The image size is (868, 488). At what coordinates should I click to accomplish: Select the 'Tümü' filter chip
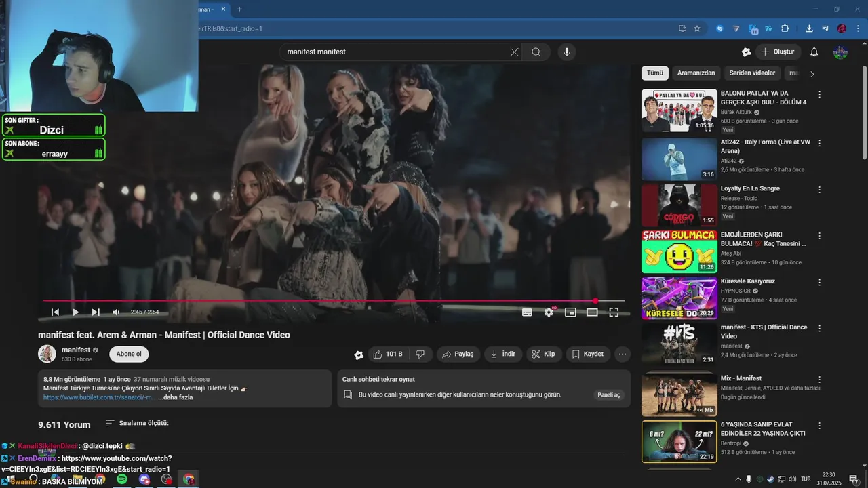click(655, 73)
